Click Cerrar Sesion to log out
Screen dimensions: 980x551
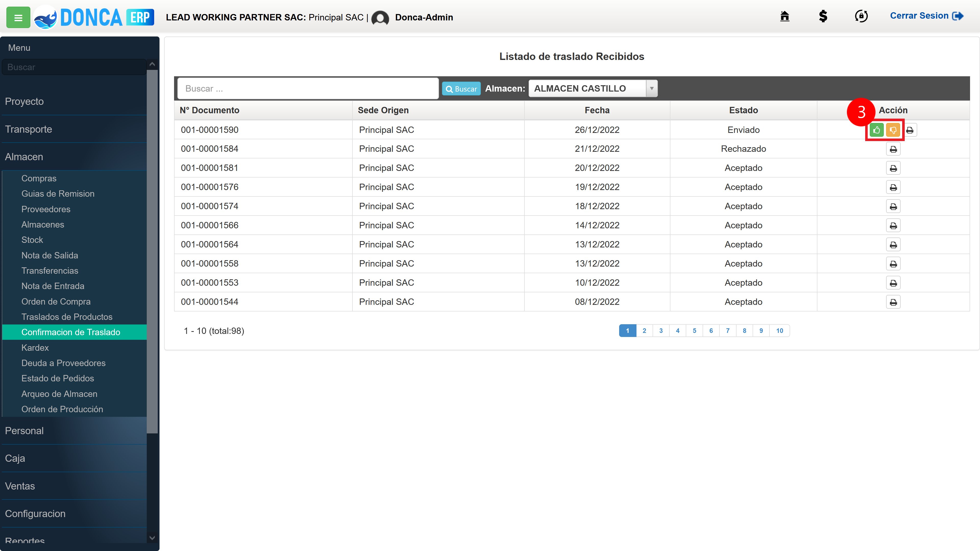[x=926, y=16]
